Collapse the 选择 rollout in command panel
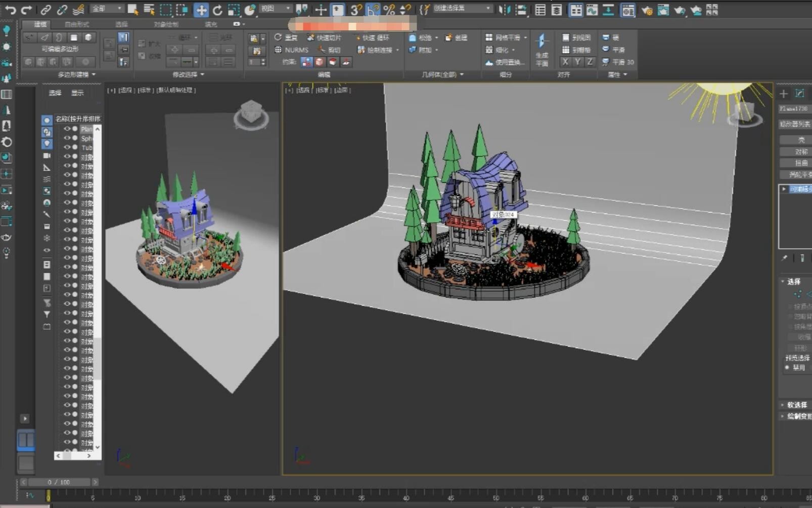 (791, 281)
